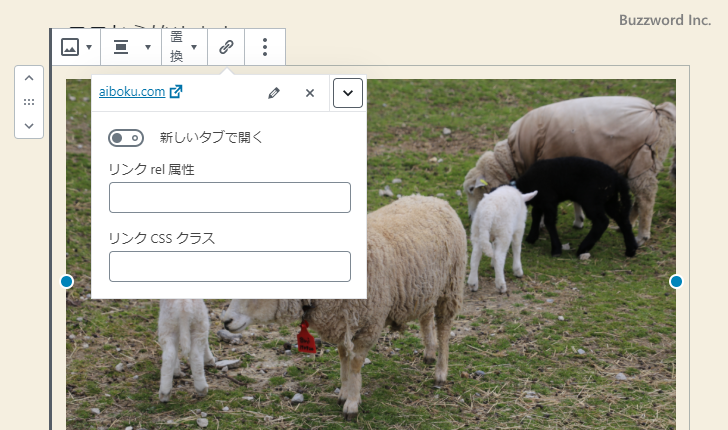Click the リンク CSS クラス label
Screen dimensions: 728x430
click(x=162, y=238)
